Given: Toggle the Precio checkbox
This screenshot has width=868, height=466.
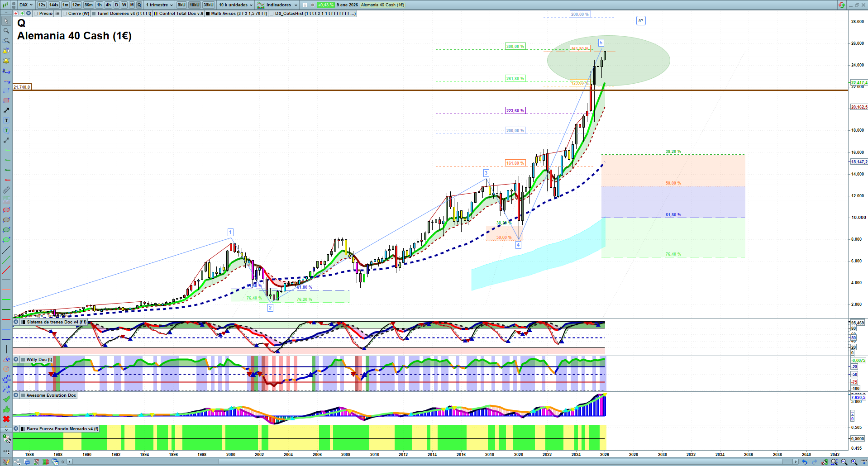Looking at the screenshot, I should point(36,14).
